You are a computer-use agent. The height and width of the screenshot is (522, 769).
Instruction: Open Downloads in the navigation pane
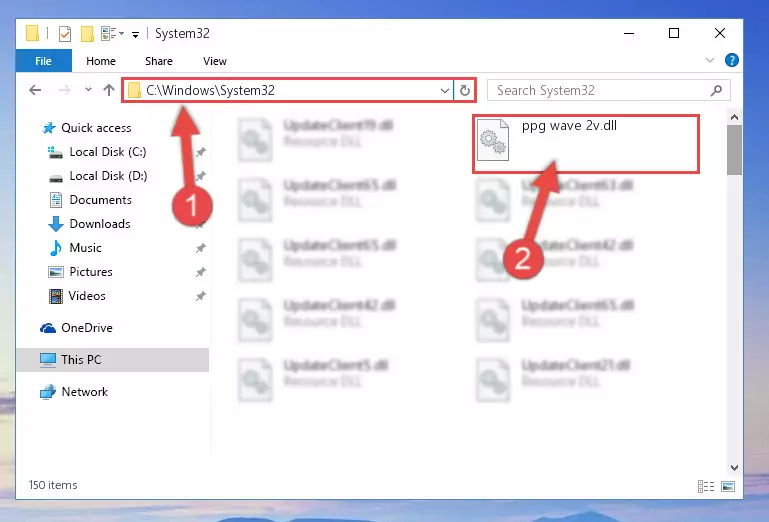[x=100, y=224]
